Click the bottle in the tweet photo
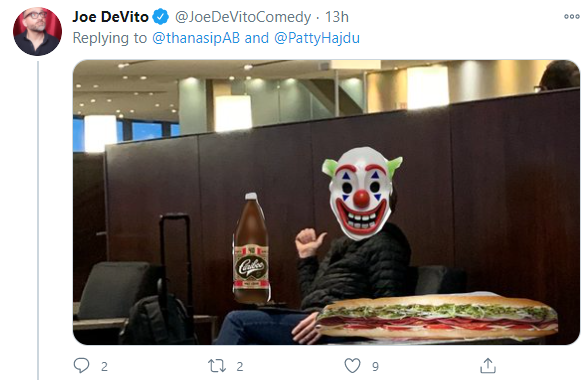Image resolution: width=588 pixels, height=380 pixels. point(250,248)
